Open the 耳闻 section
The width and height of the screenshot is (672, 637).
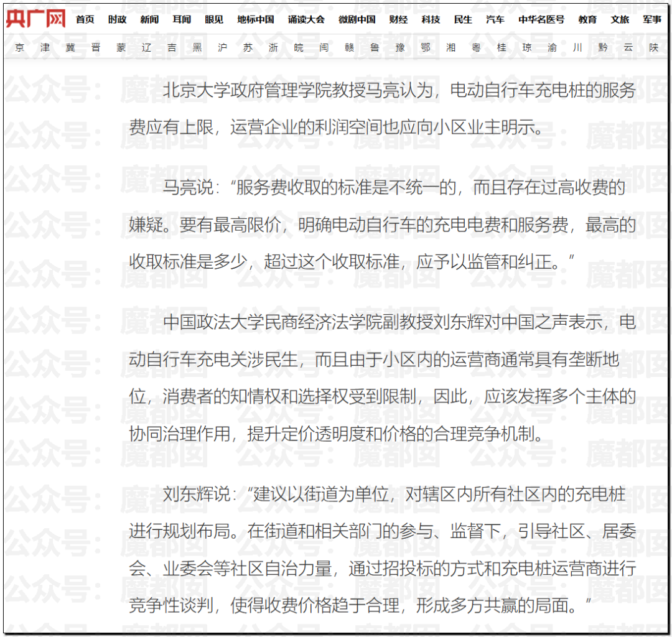pyautogui.click(x=182, y=19)
